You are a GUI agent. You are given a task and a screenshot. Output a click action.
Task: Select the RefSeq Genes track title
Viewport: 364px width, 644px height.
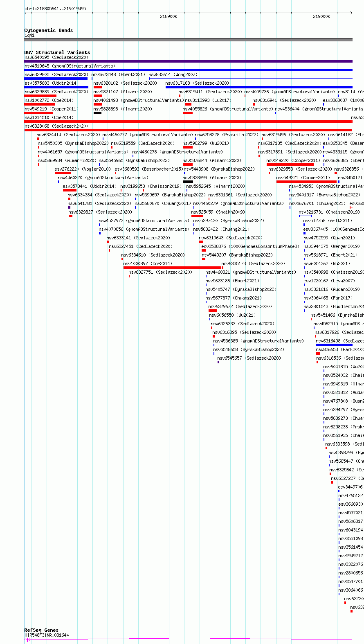[x=41, y=630]
